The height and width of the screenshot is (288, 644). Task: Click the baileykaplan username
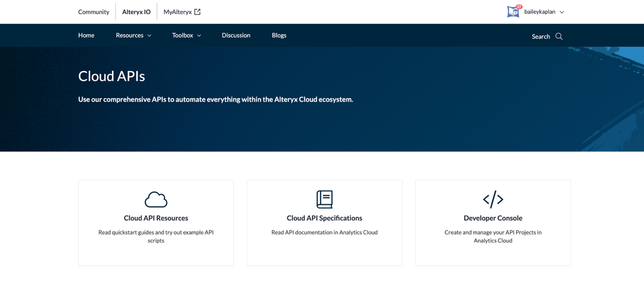pyautogui.click(x=540, y=12)
